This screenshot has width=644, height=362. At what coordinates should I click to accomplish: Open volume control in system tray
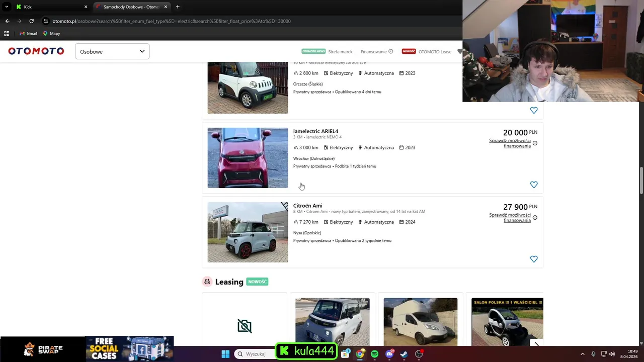612,354
